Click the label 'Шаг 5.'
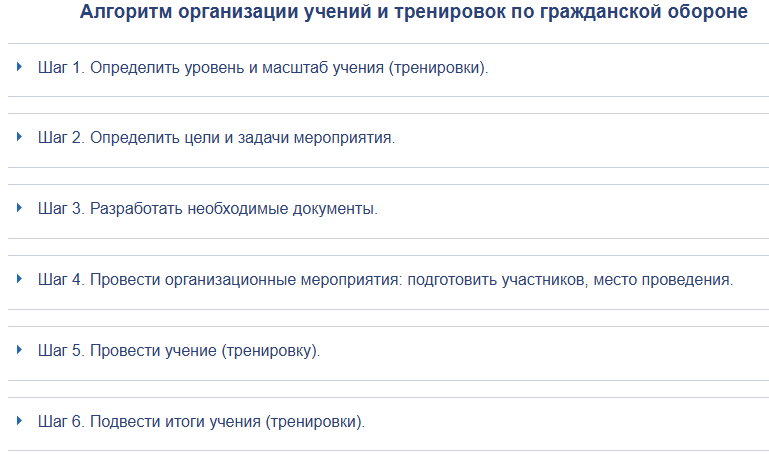Viewport: 769px width, 454px height. [x=61, y=351]
